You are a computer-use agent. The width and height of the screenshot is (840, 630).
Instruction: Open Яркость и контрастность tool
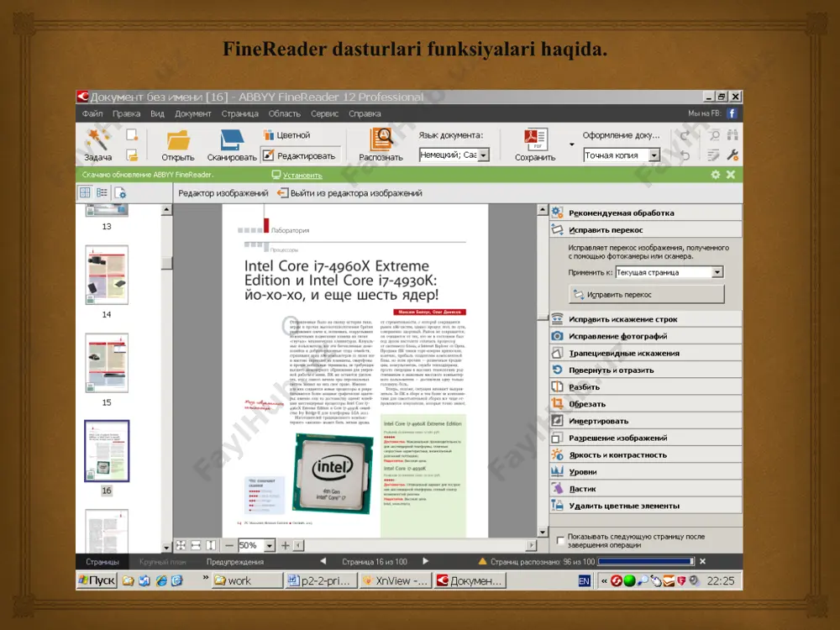tap(645, 455)
